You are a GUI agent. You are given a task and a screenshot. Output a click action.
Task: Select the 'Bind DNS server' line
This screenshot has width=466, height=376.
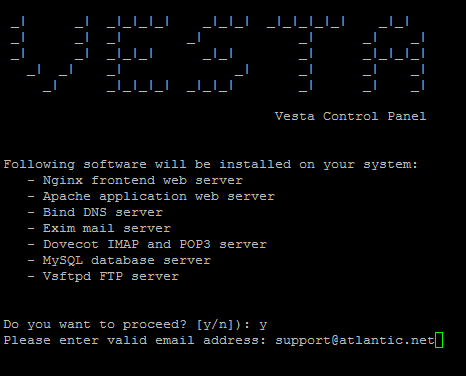pos(95,212)
